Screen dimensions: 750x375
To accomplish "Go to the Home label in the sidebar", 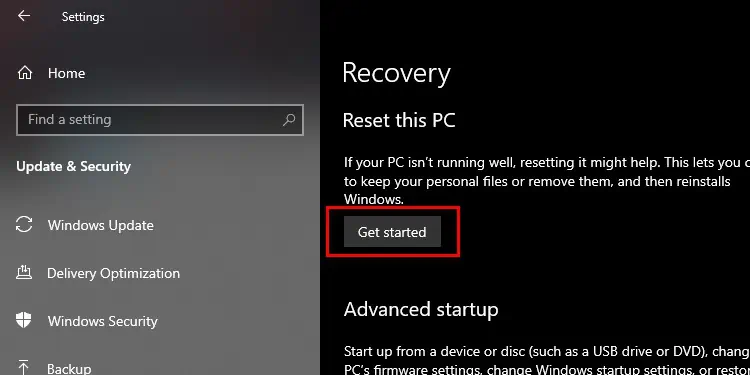I will point(66,73).
